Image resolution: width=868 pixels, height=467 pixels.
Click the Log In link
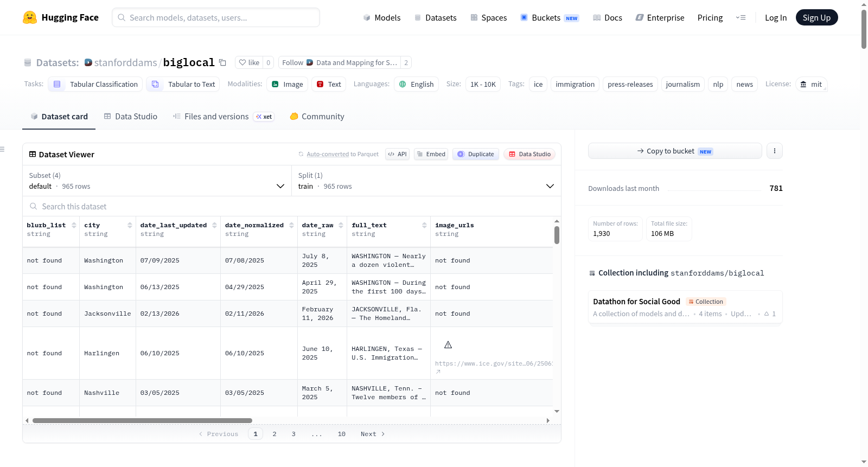pyautogui.click(x=776, y=17)
